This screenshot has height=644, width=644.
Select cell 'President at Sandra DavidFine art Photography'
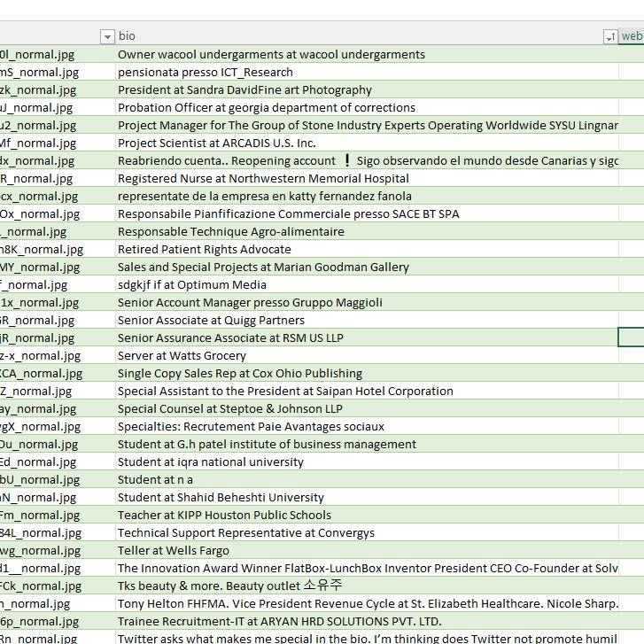coord(367,89)
